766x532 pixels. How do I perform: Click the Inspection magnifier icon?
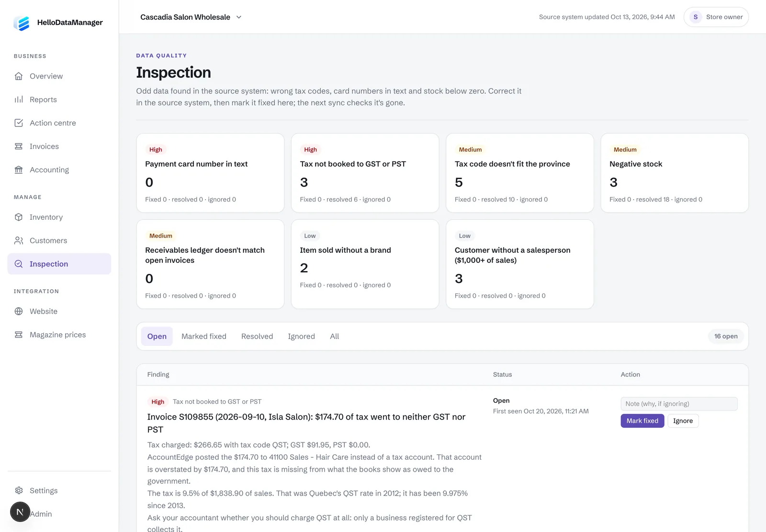pos(19,264)
